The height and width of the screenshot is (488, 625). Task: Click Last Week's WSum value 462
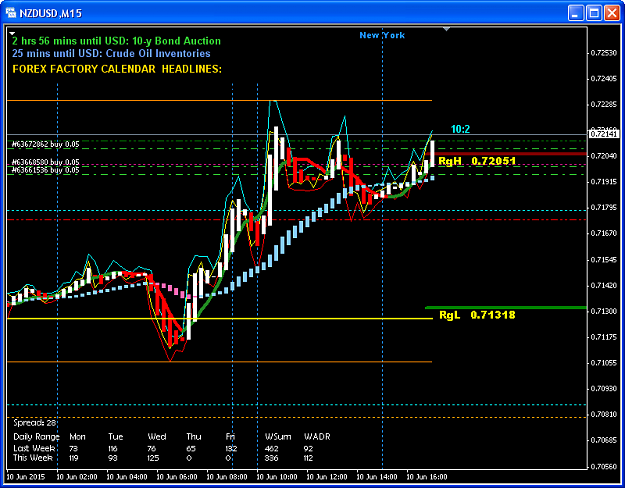[271, 449]
